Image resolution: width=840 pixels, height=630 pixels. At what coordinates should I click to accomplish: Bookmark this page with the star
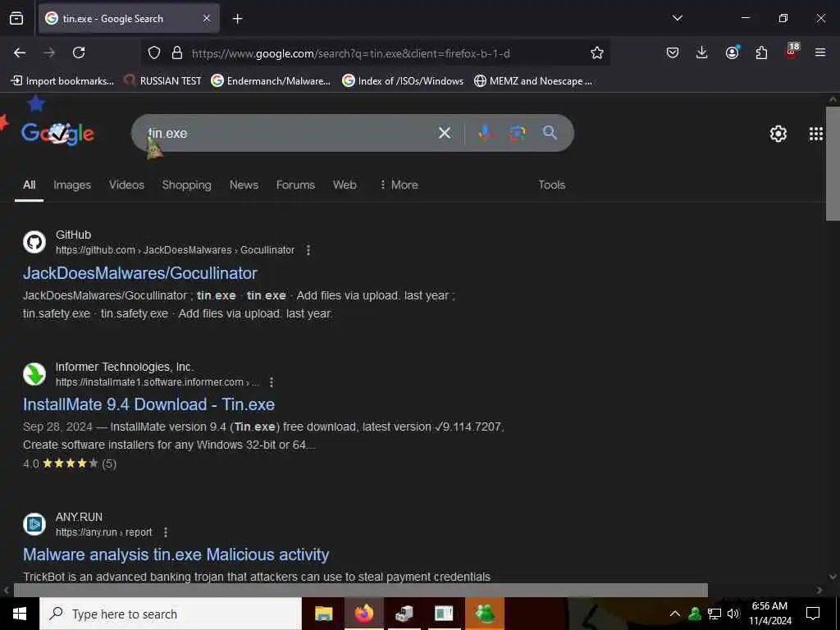click(597, 52)
